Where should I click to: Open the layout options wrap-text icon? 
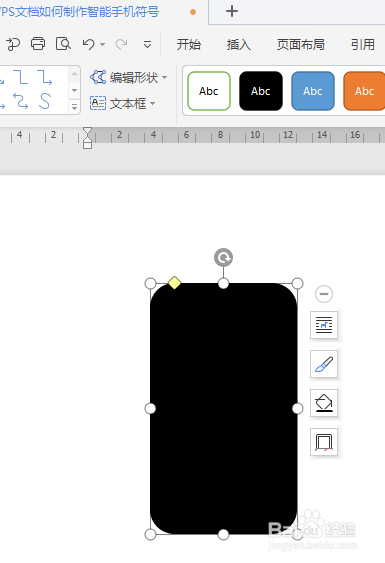pos(324,325)
